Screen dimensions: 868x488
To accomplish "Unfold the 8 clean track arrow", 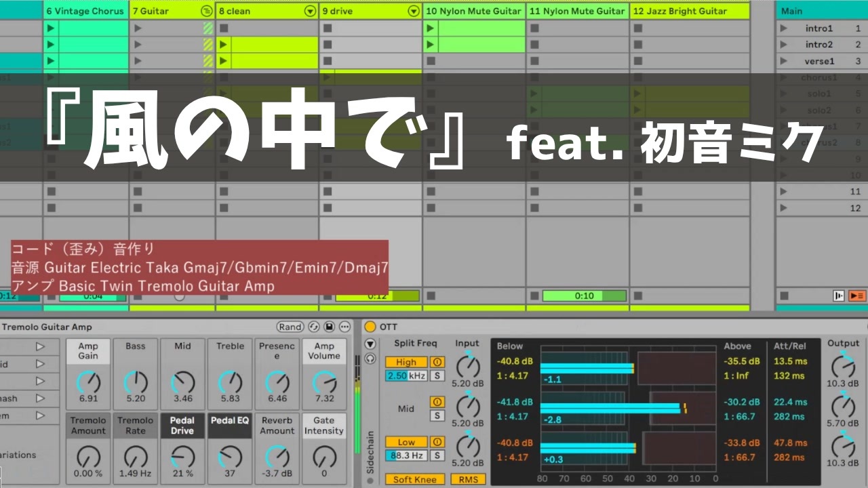I will point(310,11).
